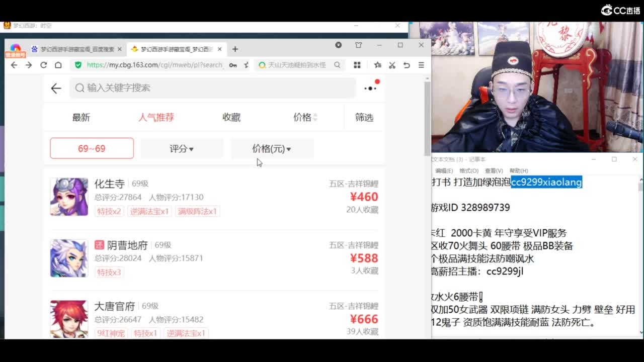Click the password key icon in address bar
The image size is (644, 362).
(x=233, y=65)
